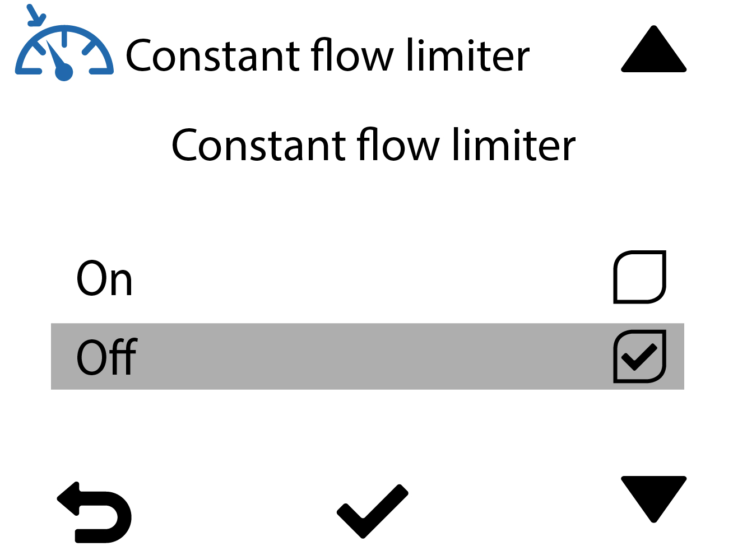Click the word 'Constant' in the centered heading

[258, 145]
